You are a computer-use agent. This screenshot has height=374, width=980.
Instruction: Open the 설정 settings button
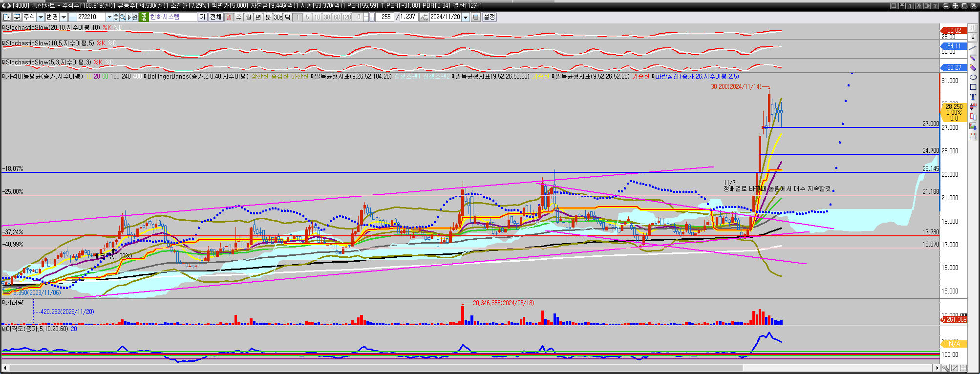[489, 17]
